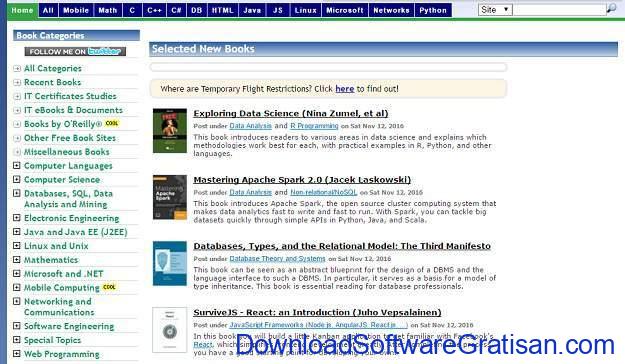Screen dimensions: 625x364
Task: Open the All Categories link
Action: pyautogui.click(x=53, y=69)
